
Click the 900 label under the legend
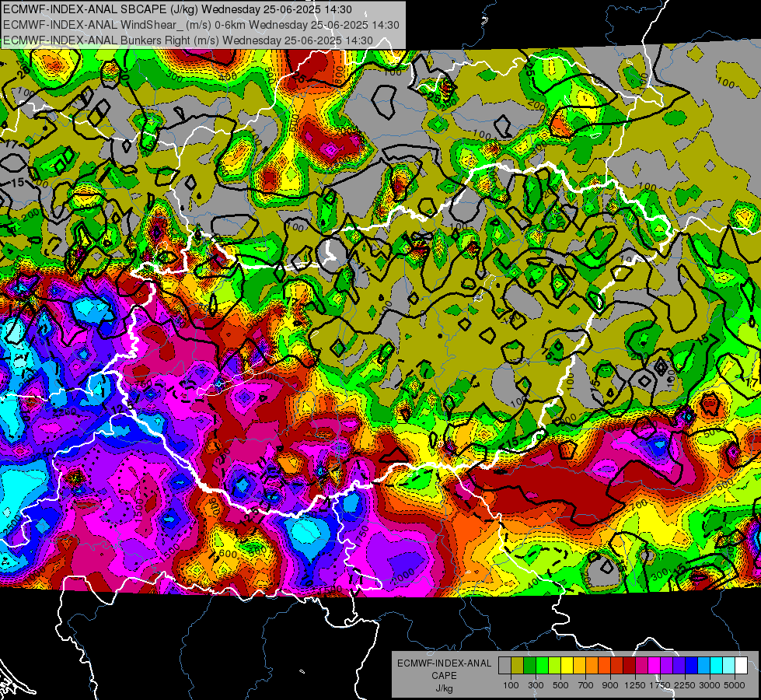610,685
